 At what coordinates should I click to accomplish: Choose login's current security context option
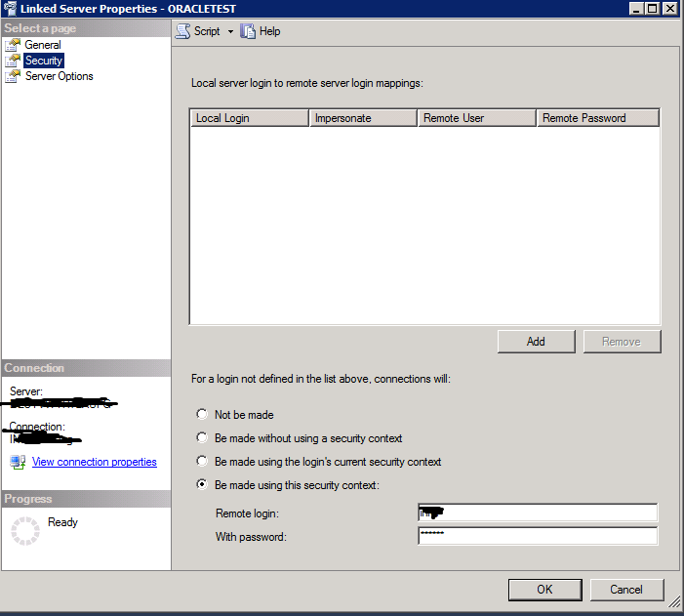pos(202,461)
